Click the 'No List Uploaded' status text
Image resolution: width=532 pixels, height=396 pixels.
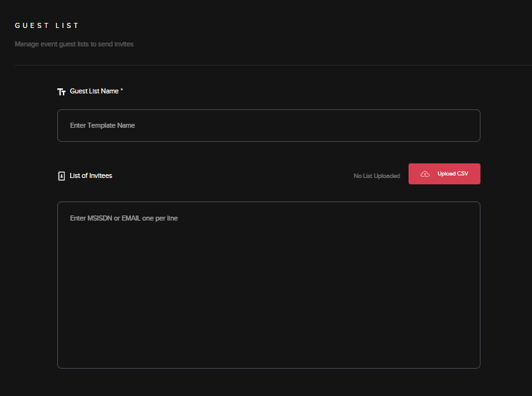pos(377,176)
